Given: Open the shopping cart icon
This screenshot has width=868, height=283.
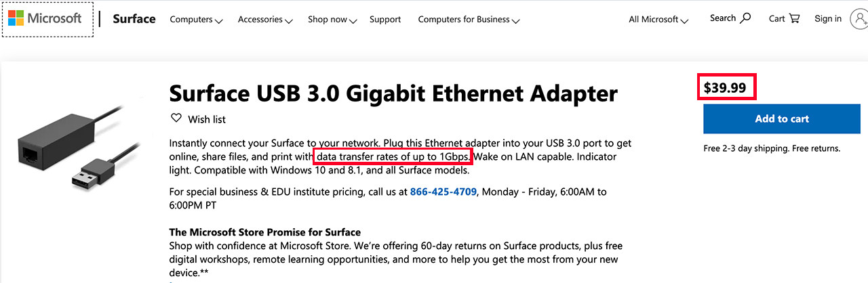Looking at the screenshot, I should pos(794,19).
